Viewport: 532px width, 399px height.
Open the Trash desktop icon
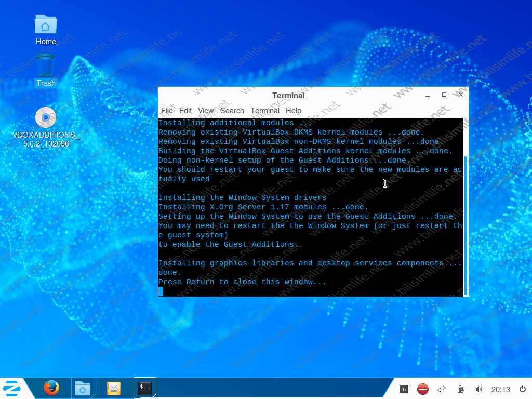pos(46,71)
